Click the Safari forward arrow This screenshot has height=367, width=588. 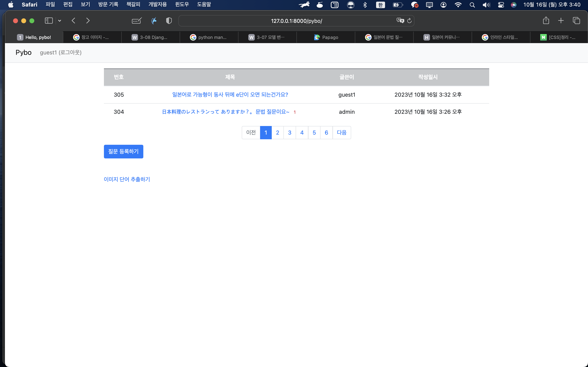[88, 21]
